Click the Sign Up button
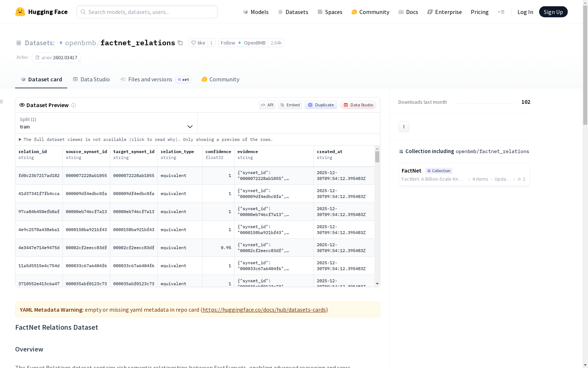The image size is (588, 368). pyautogui.click(x=553, y=12)
